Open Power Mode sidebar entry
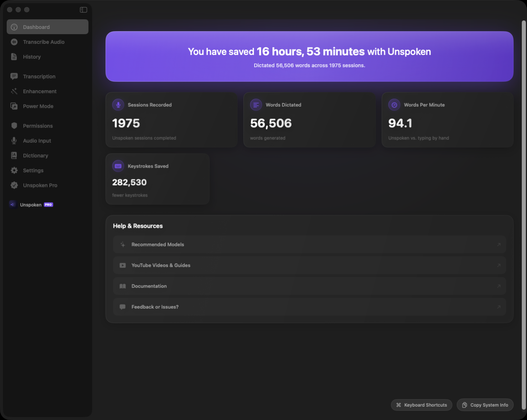Viewport: 527px width, 420px height. coord(48,106)
